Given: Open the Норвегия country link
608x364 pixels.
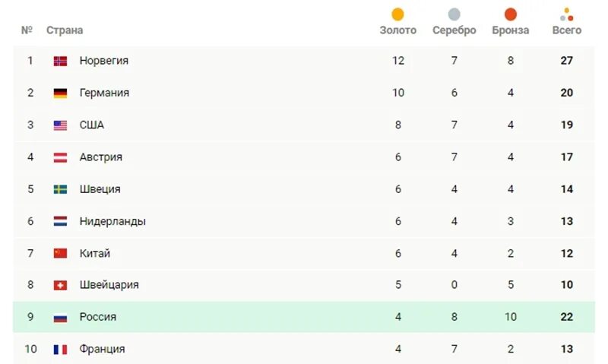Looking at the screenshot, I should (104, 61).
